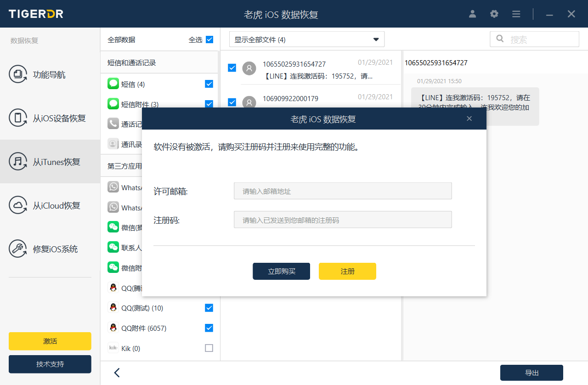Uncheck the QQ附件 (6057) checkbox

(x=209, y=328)
